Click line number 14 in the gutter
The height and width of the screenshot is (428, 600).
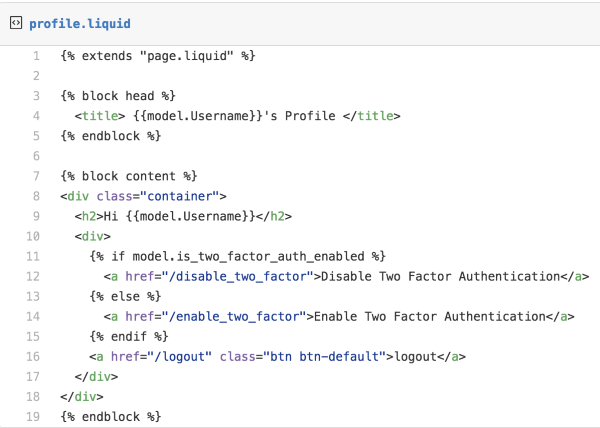click(33, 316)
